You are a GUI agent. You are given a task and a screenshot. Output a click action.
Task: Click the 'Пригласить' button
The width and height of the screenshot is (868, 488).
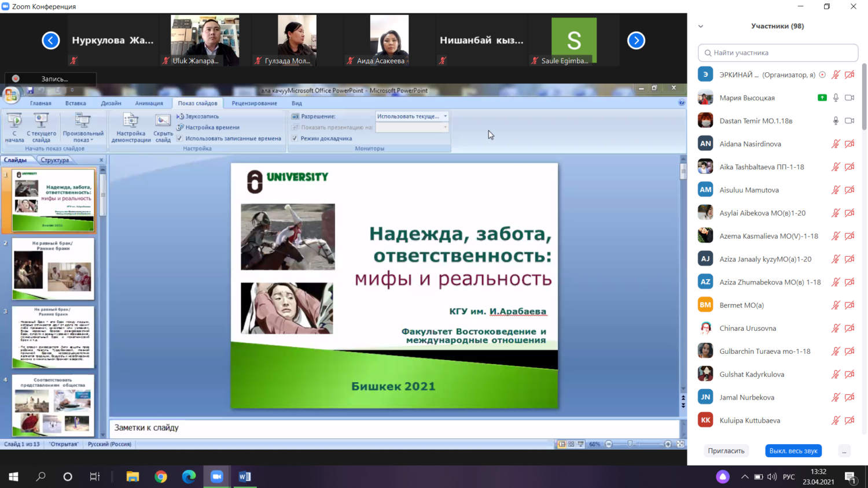click(x=726, y=451)
